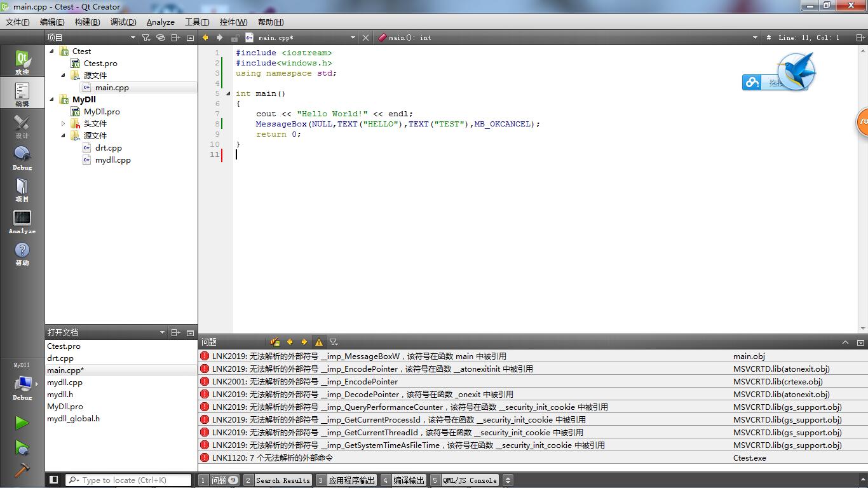Run the project with green arrow
This screenshot has width=868, height=488.
tap(22, 423)
